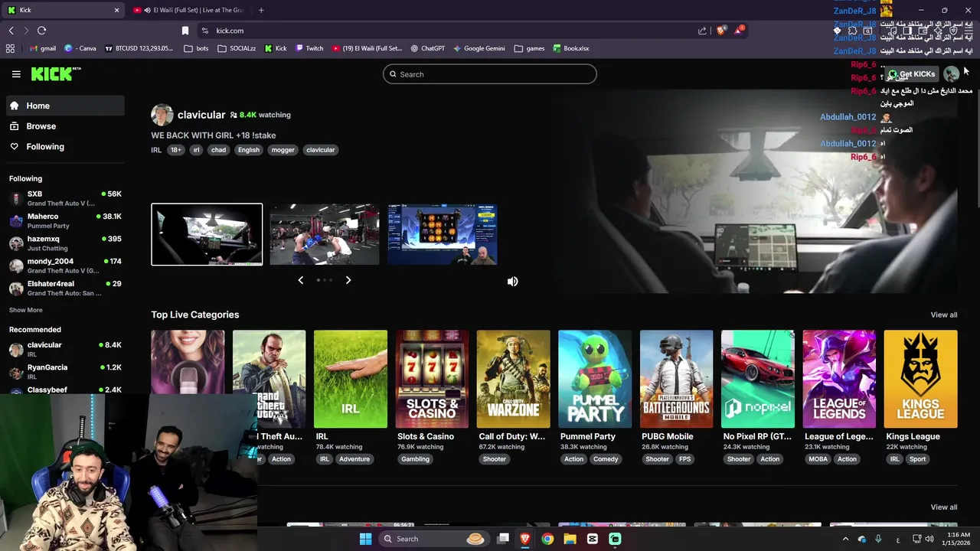Close the Kick browser tab

coord(116,10)
